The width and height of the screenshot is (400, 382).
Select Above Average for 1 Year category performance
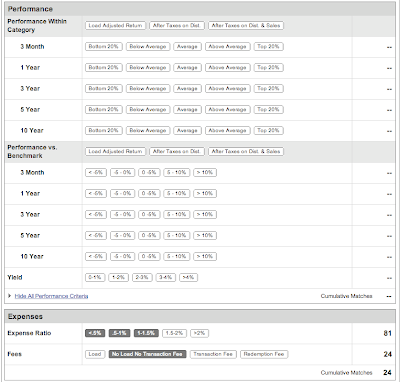pos(228,68)
